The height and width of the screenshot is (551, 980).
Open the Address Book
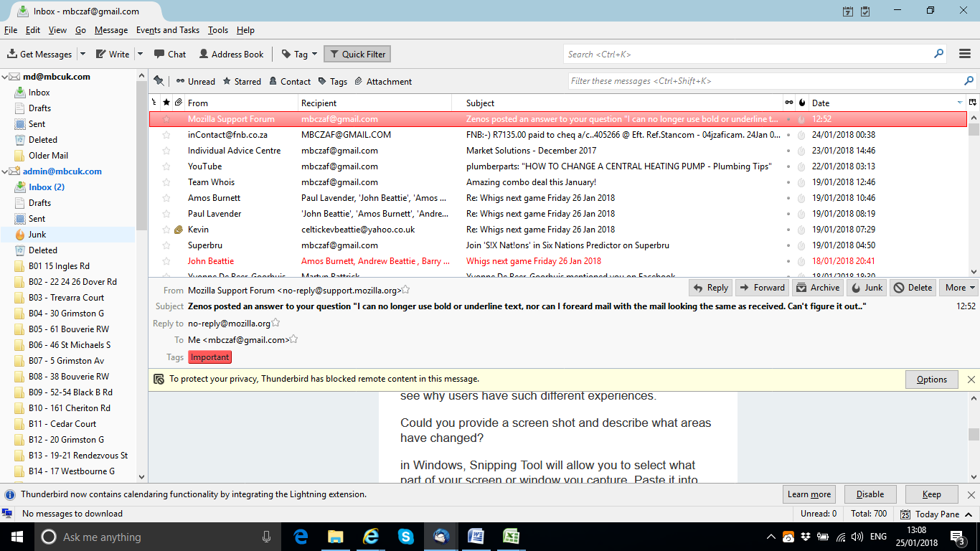tap(231, 54)
